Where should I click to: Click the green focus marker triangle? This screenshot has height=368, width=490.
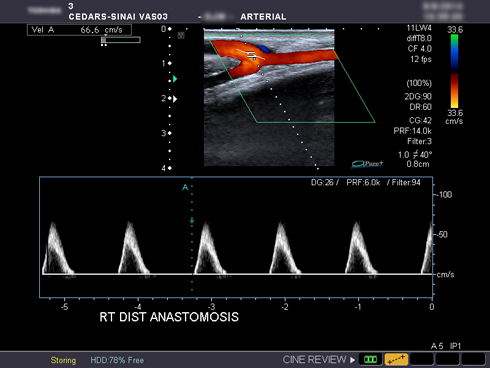click(175, 79)
